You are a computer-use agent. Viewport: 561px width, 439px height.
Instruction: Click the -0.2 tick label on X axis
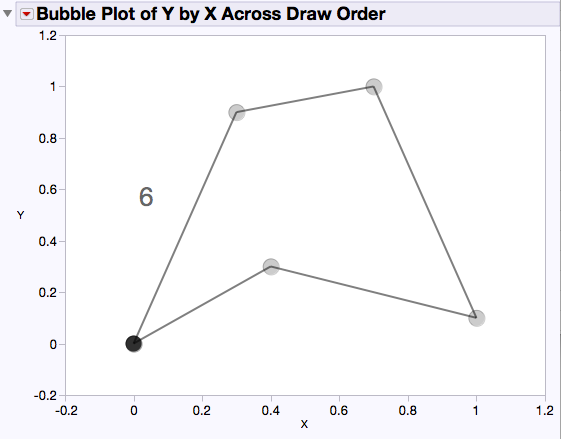pyautogui.click(x=67, y=410)
